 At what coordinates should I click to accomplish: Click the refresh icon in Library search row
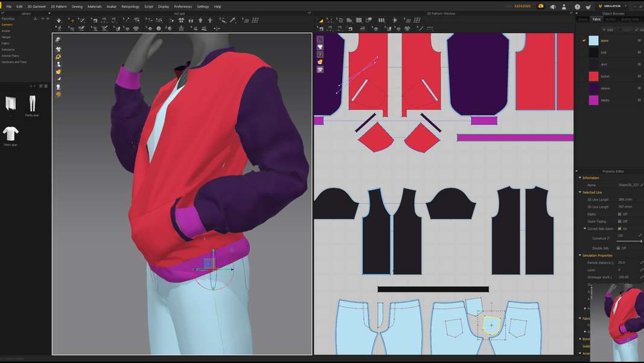pos(40,86)
